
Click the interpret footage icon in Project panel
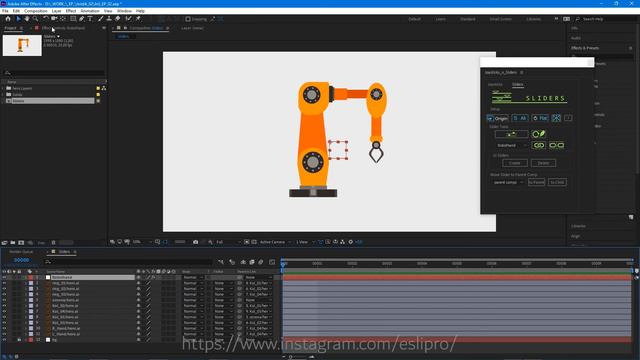(x=4, y=242)
